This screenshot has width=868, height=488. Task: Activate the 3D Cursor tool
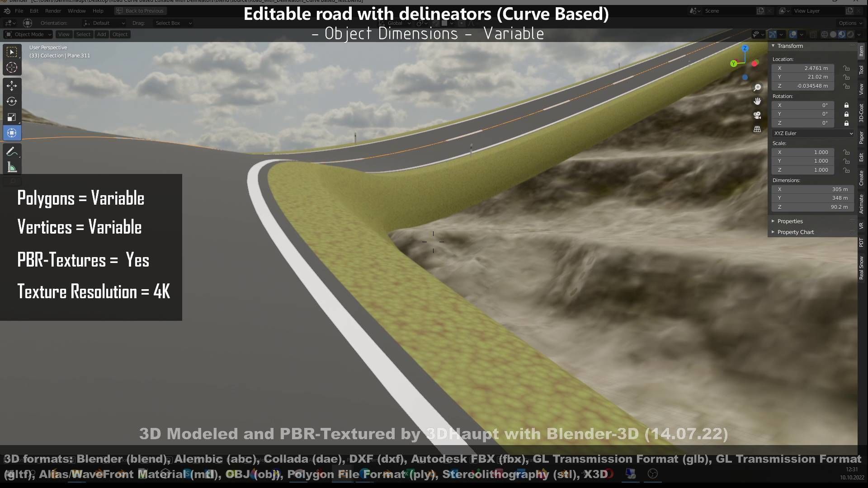[x=12, y=68]
